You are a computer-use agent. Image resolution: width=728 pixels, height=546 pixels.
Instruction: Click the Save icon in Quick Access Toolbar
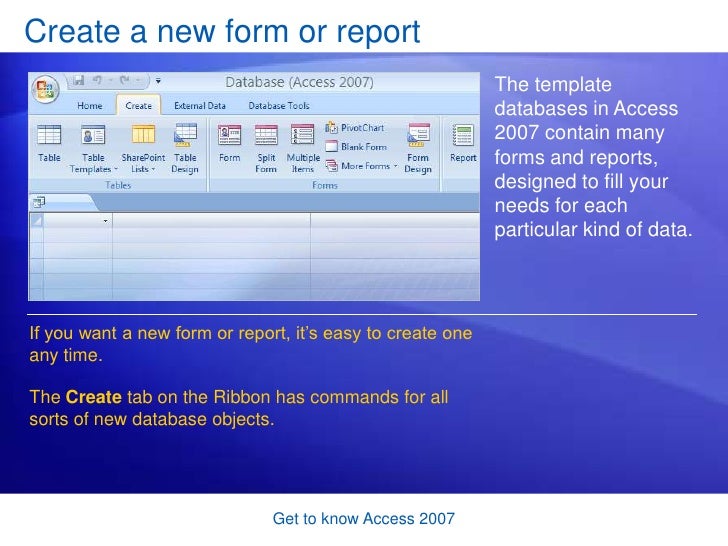[79, 80]
